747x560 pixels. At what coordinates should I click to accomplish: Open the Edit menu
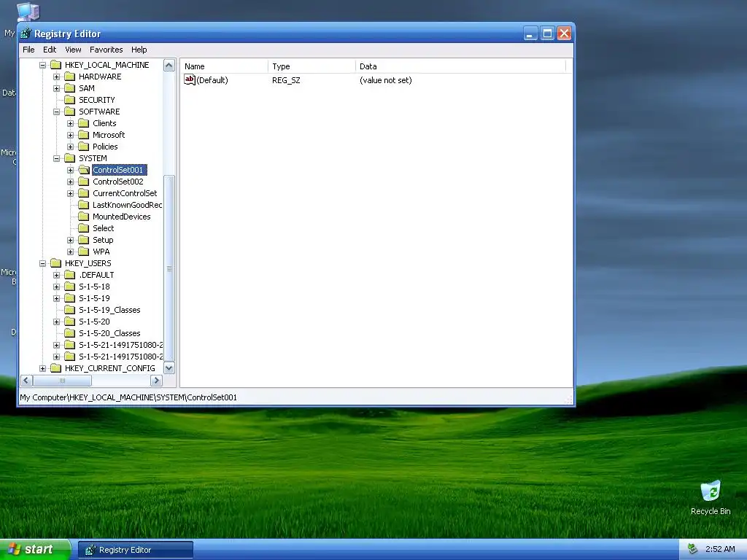(x=50, y=50)
